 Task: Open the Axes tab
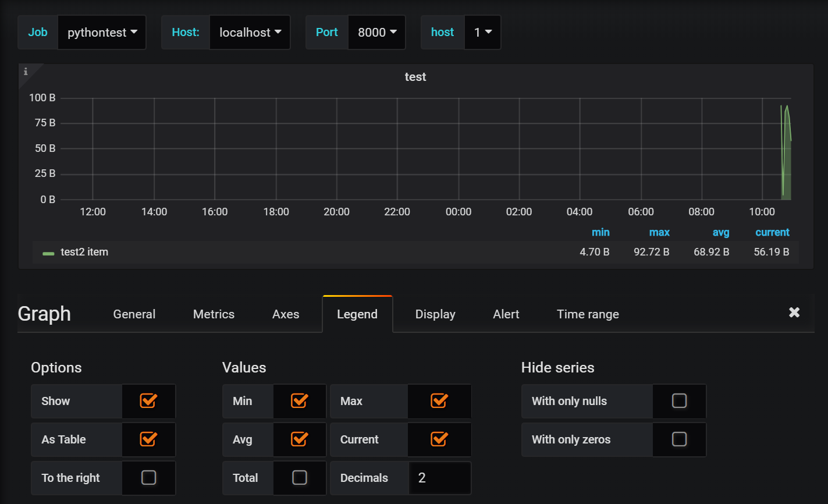tap(285, 314)
